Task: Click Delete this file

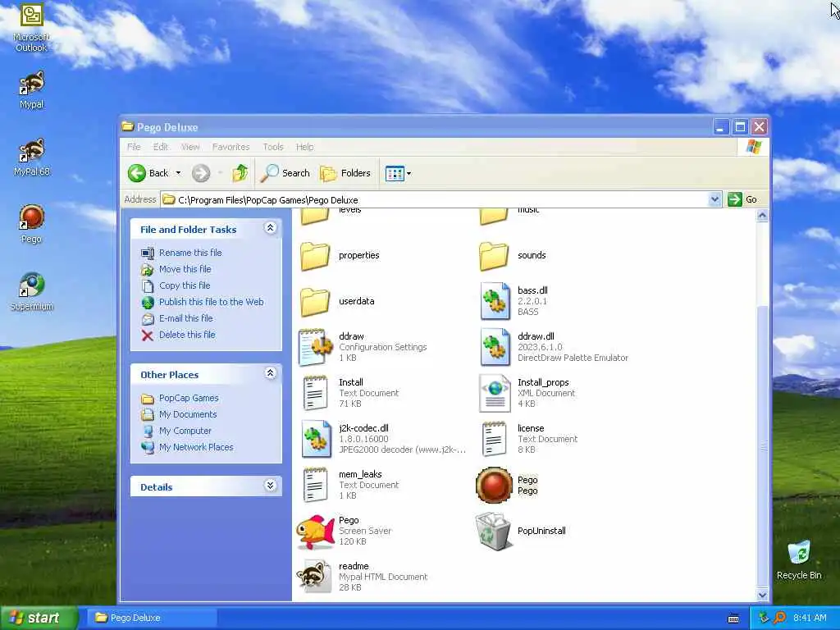Action: [x=187, y=335]
